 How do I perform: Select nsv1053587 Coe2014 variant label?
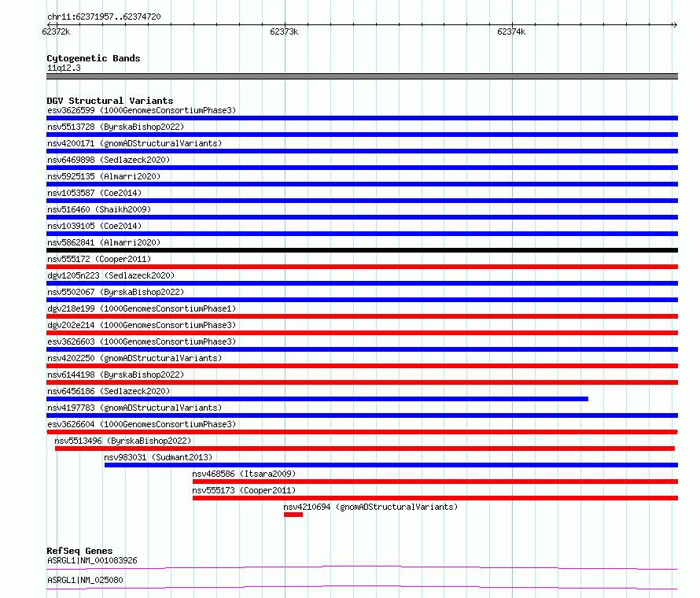94,193
